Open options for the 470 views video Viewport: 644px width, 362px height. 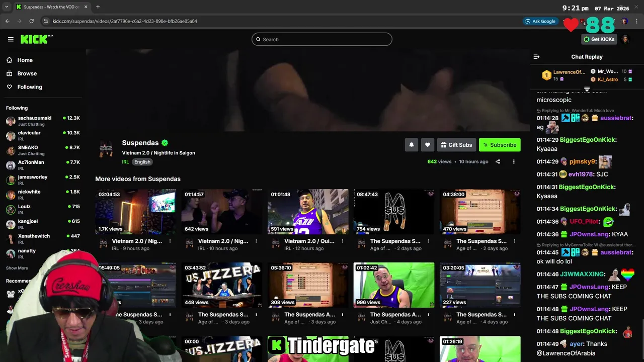point(514,241)
